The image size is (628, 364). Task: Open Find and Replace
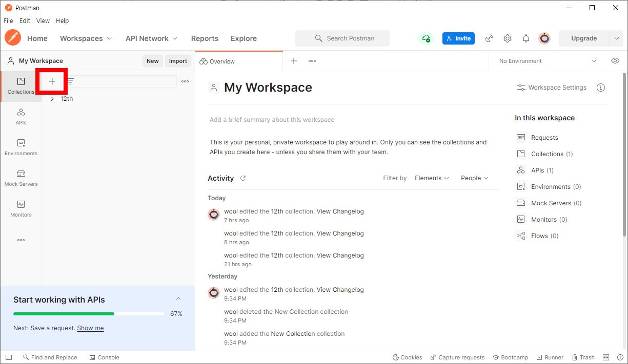[x=50, y=357]
